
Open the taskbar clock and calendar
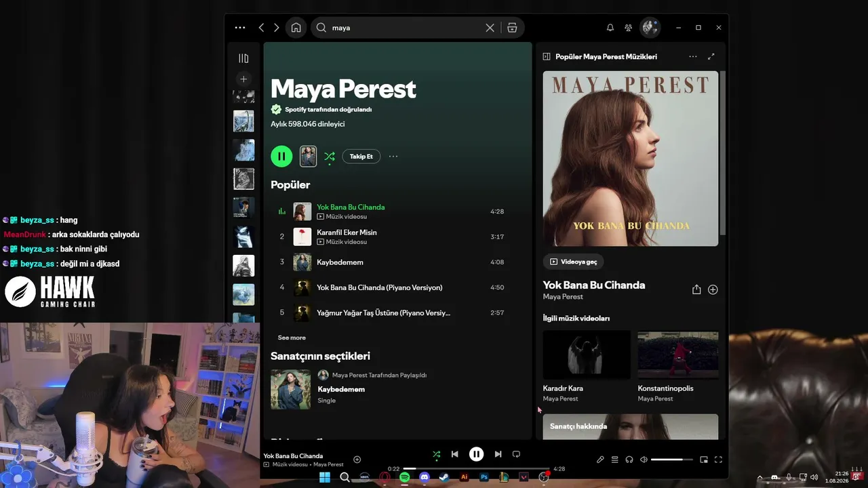(x=836, y=477)
